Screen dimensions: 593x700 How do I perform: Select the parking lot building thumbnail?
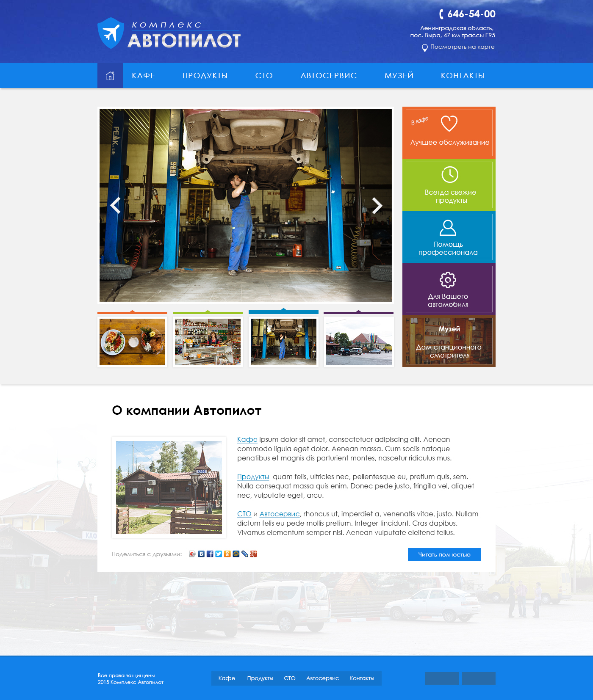click(359, 342)
